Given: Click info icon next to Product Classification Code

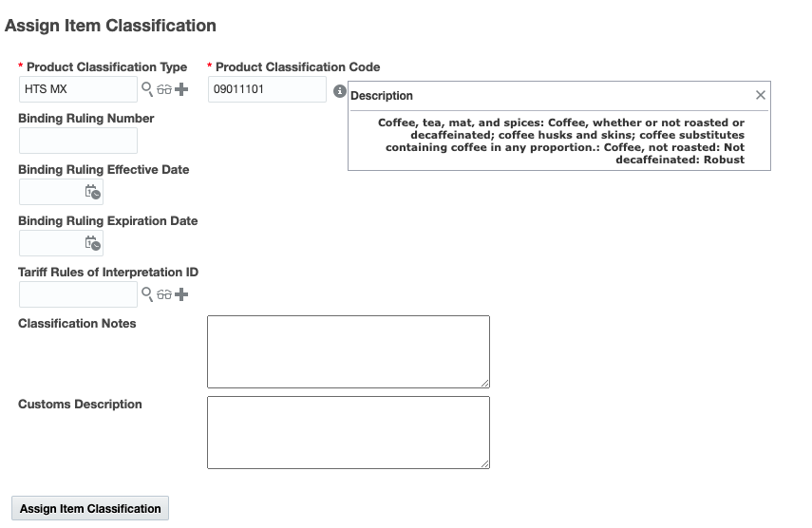Looking at the screenshot, I should coord(340,91).
